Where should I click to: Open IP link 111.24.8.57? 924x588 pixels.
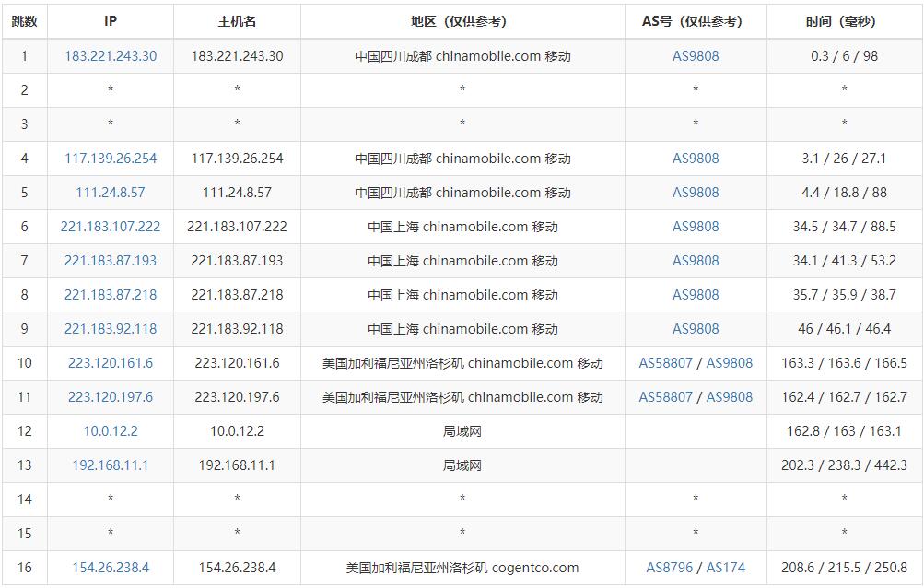pyautogui.click(x=111, y=193)
